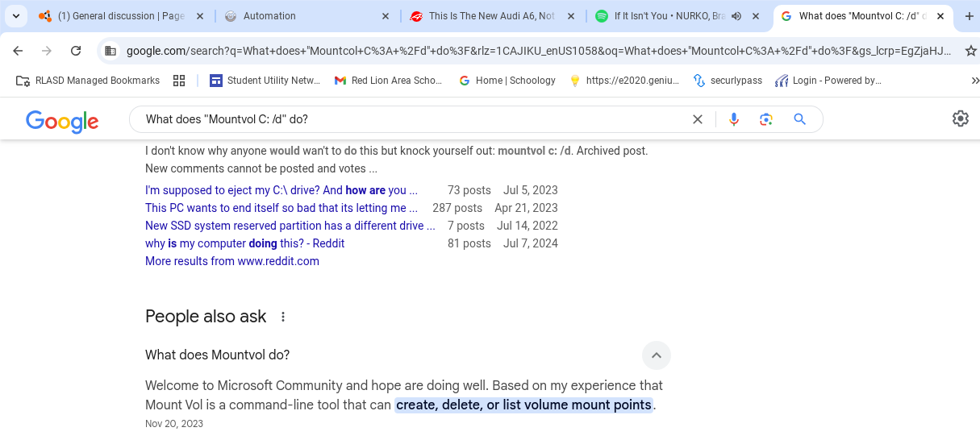The width and height of the screenshot is (980, 440).
Task: View site information icon in address bar
Action: [x=111, y=51]
